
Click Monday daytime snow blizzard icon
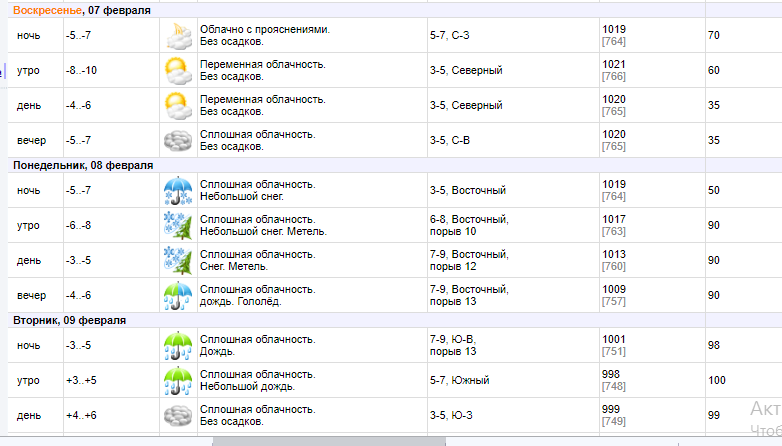177,260
